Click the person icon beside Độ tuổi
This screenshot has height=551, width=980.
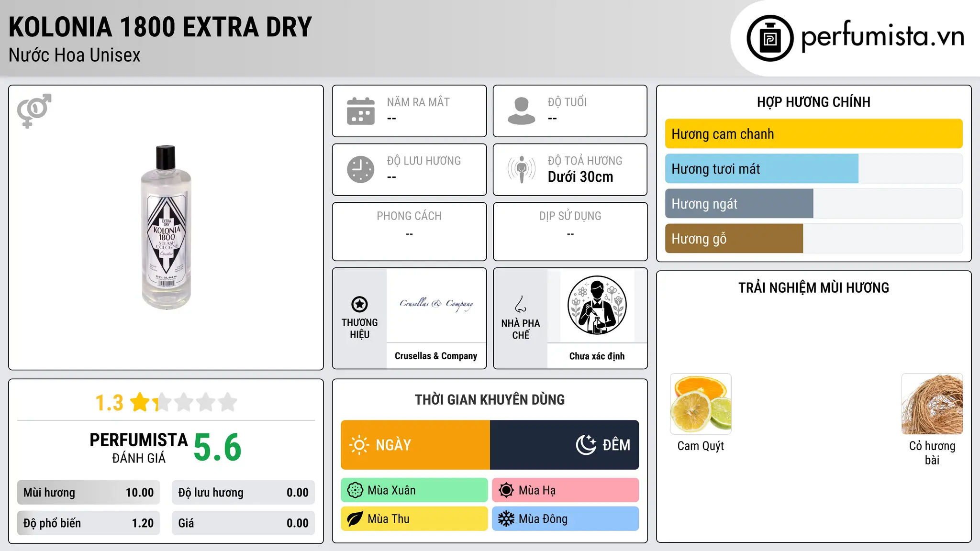[x=522, y=111]
